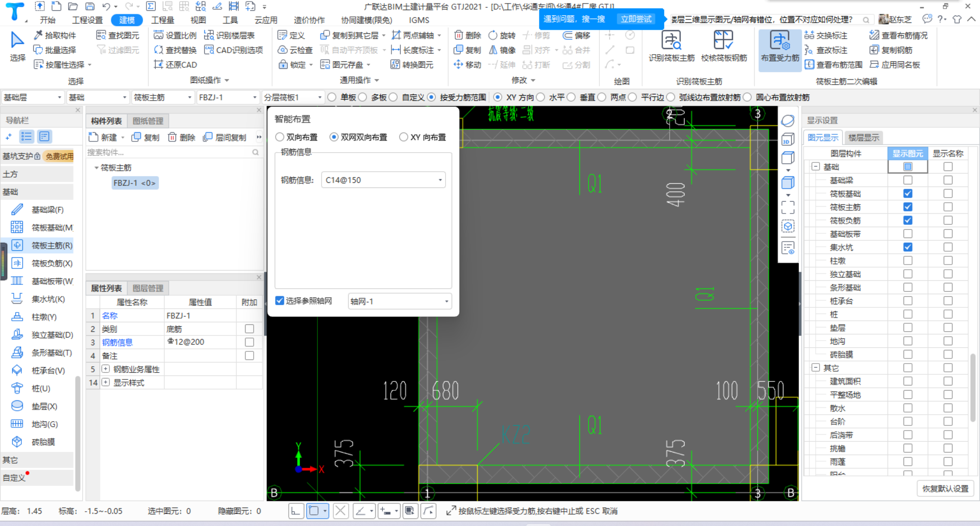Select XY 向布置 radio in dialog
Image resolution: width=980 pixels, height=526 pixels.
pos(404,137)
